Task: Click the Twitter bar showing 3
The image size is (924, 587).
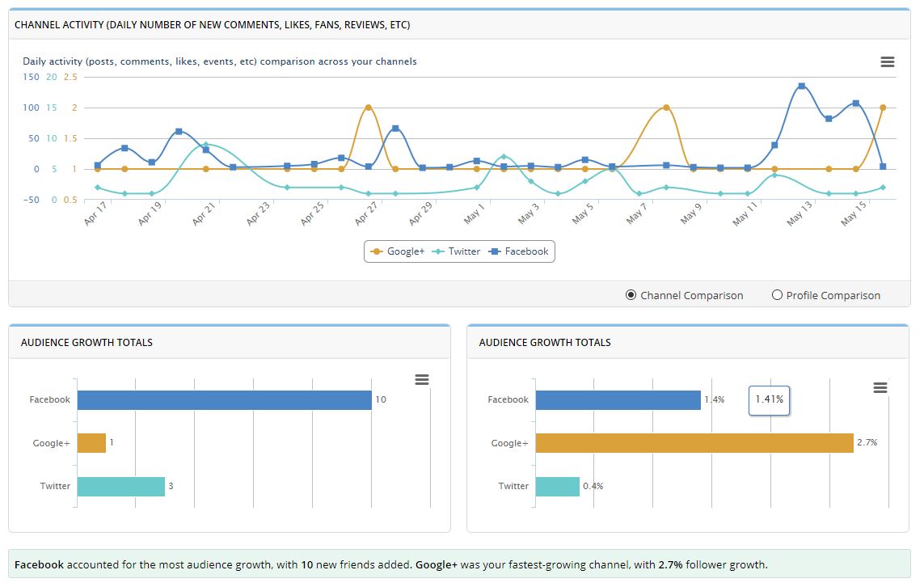Action: pyautogui.click(x=121, y=486)
